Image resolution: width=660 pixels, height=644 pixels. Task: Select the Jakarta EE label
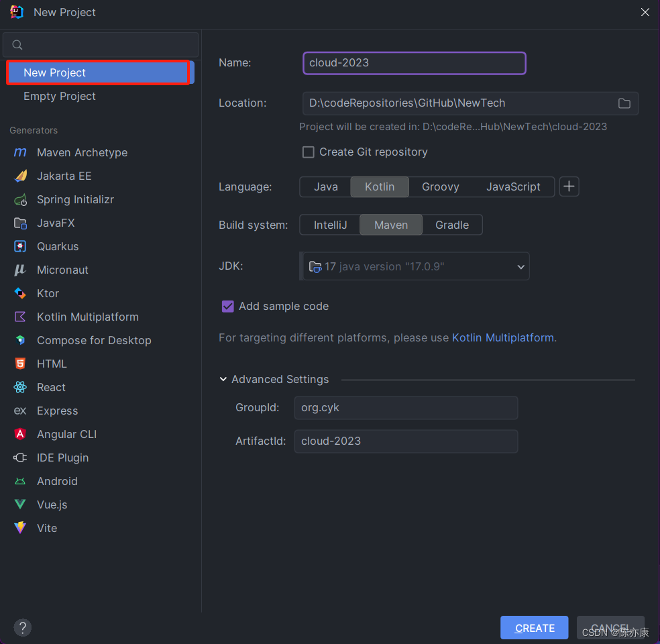pyautogui.click(x=64, y=176)
